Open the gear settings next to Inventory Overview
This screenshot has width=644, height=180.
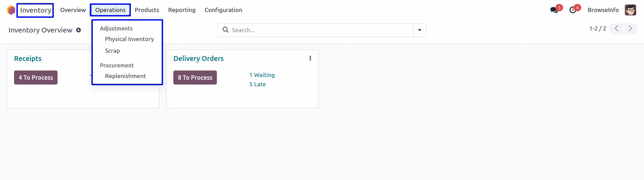pos(78,30)
